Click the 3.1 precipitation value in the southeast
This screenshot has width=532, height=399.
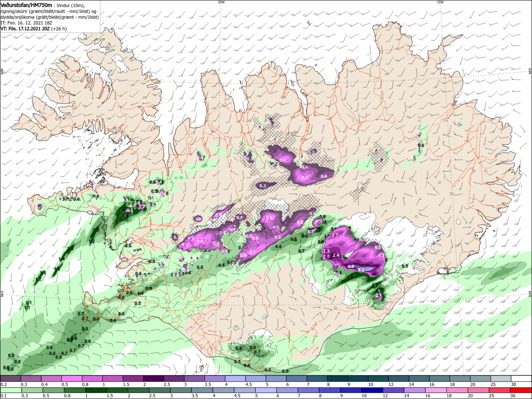(x=374, y=285)
